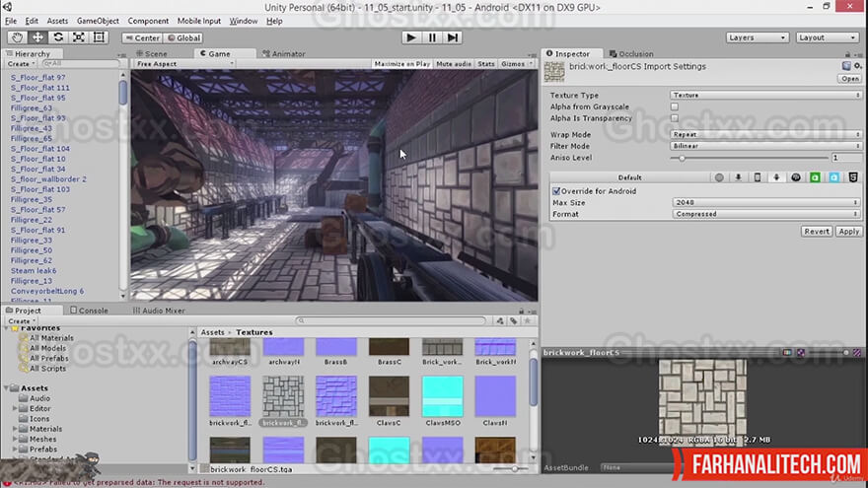This screenshot has width=868, height=488.
Task: Open Project Create dropdown
Action: click(22, 321)
